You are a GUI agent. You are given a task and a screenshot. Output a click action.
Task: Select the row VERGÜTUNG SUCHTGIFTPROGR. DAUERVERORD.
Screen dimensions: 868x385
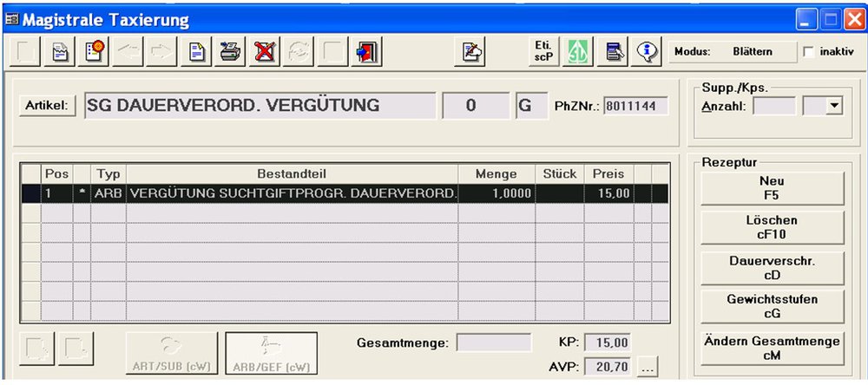coord(345,193)
